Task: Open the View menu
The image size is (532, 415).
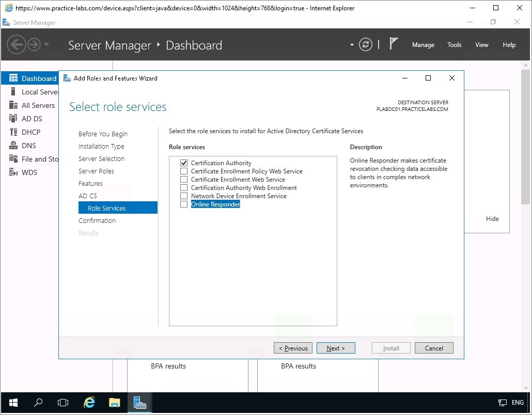Action: tap(481, 45)
